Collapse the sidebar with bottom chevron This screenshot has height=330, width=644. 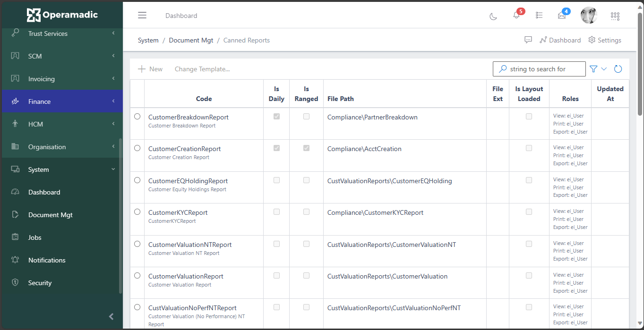[112, 317]
